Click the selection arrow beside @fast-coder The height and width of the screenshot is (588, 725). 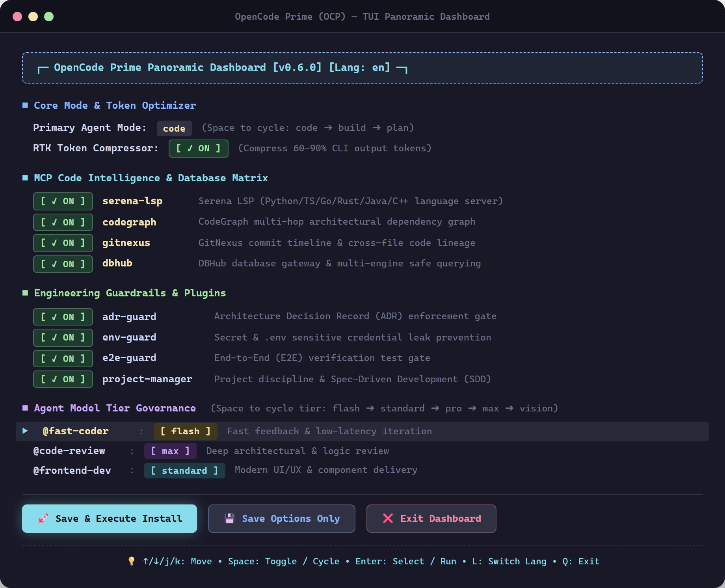point(25,431)
